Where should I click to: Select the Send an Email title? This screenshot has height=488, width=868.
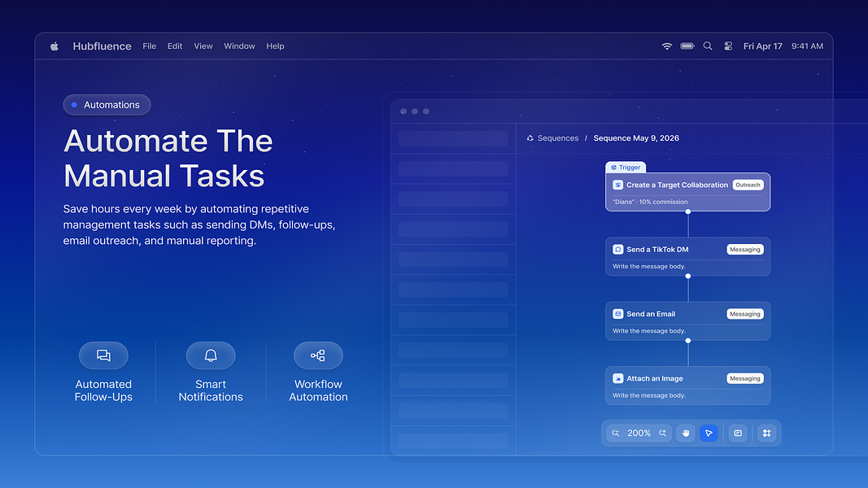click(x=651, y=314)
